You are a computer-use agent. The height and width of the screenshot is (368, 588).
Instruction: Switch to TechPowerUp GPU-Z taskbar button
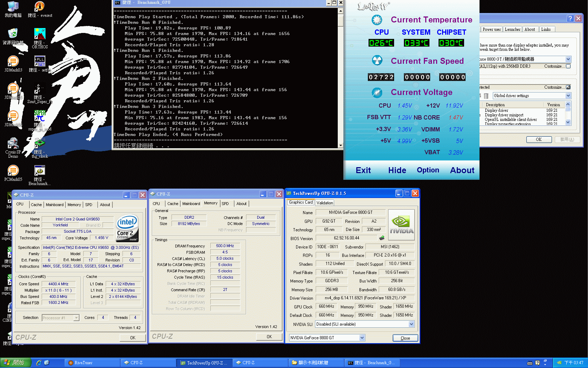click(204, 363)
